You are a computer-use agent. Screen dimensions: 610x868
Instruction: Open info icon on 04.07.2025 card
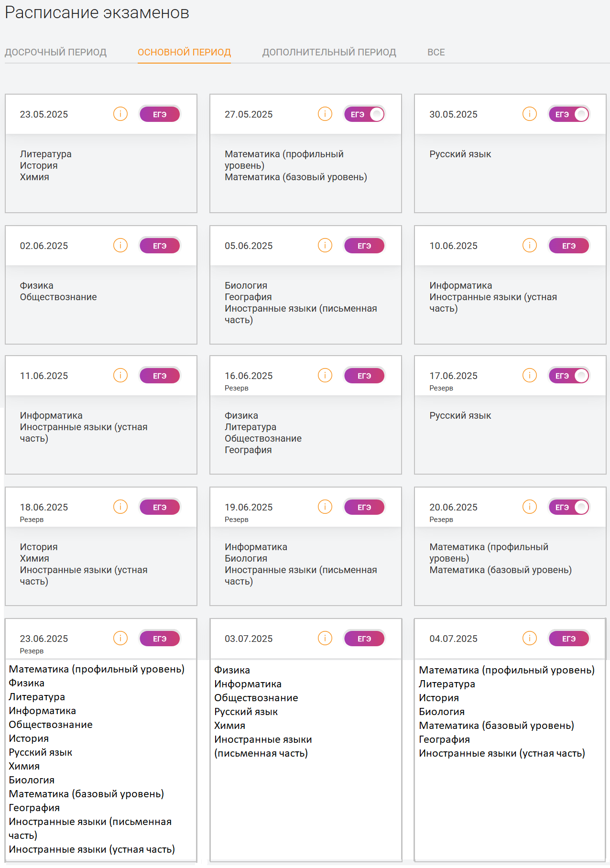tap(530, 639)
